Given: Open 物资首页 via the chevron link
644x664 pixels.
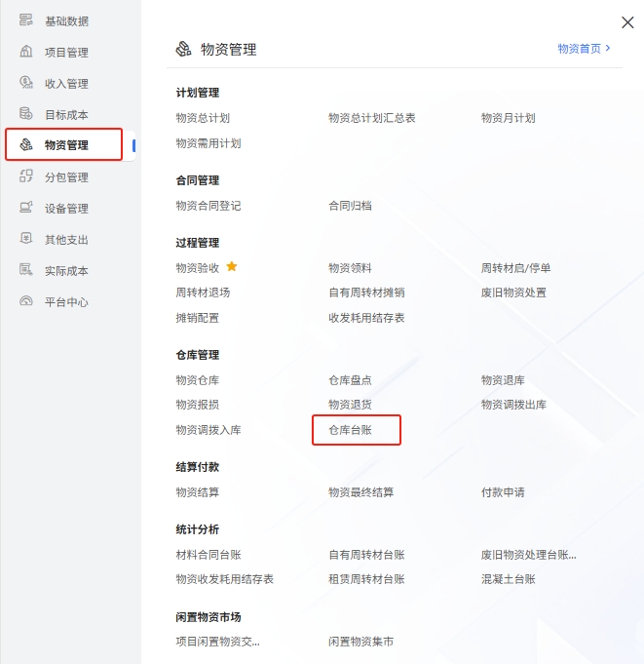Looking at the screenshot, I should point(584,48).
